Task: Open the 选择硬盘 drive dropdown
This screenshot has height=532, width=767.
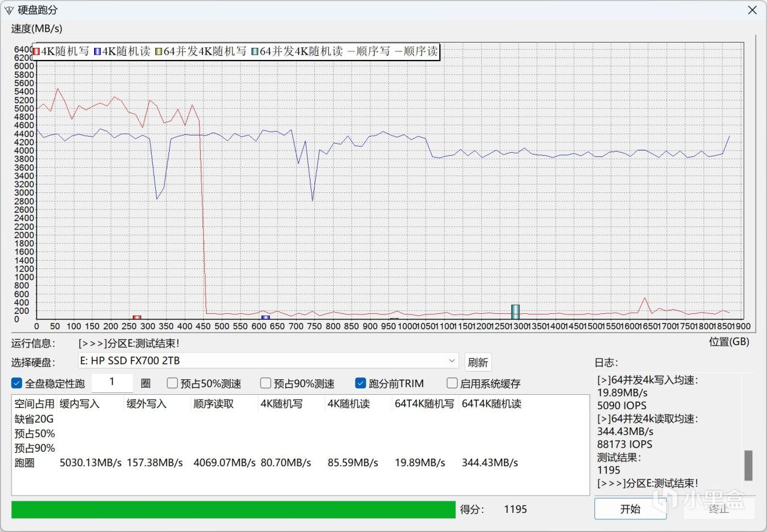Action: point(268,361)
